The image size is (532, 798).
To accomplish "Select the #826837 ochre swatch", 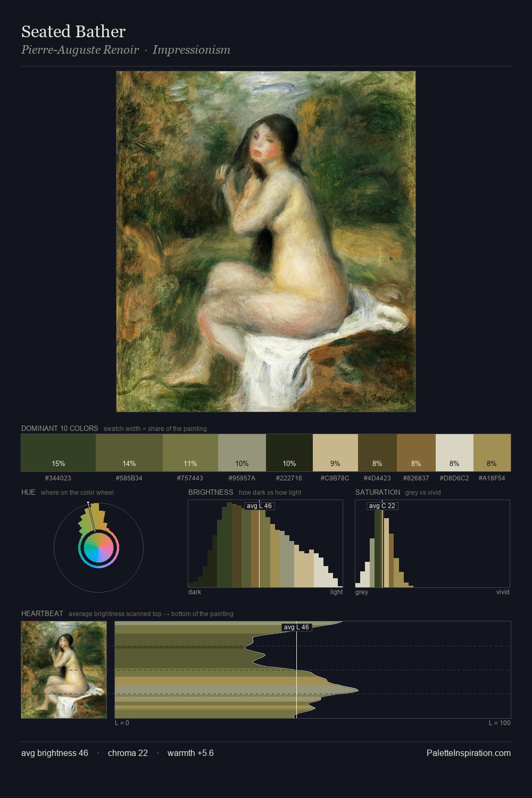I will click(416, 453).
